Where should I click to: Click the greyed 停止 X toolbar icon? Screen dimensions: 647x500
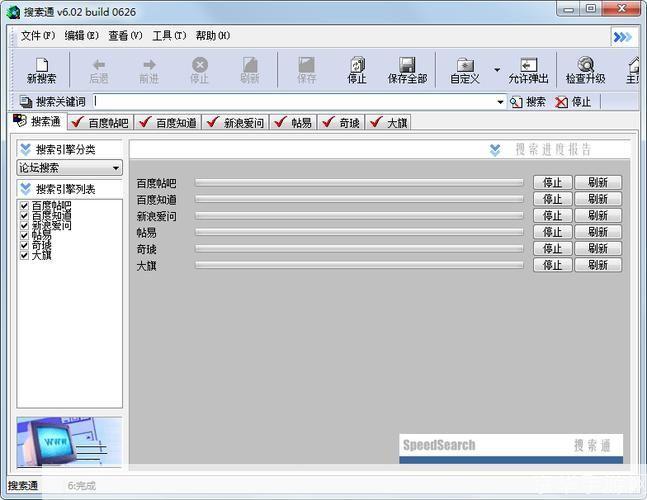click(200, 65)
